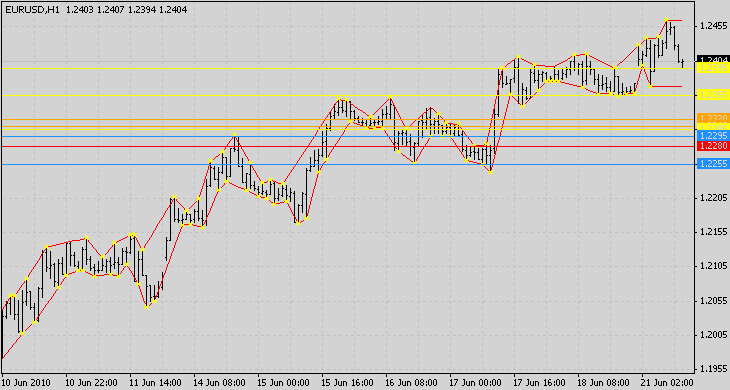The width and height of the screenshot is (730, 390).
Task: Click the 1.2205 price axis value
Action: click(714, 198)
